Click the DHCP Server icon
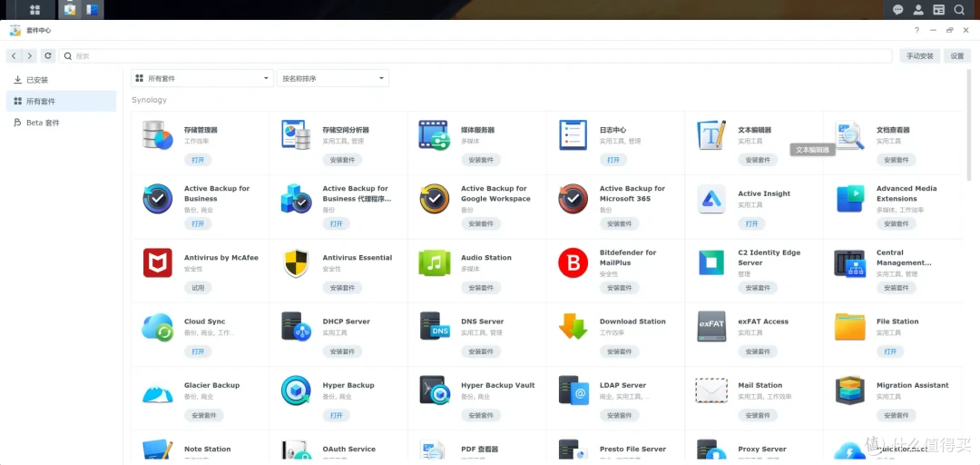The image size is (980, 465). (x=296, y=327)
